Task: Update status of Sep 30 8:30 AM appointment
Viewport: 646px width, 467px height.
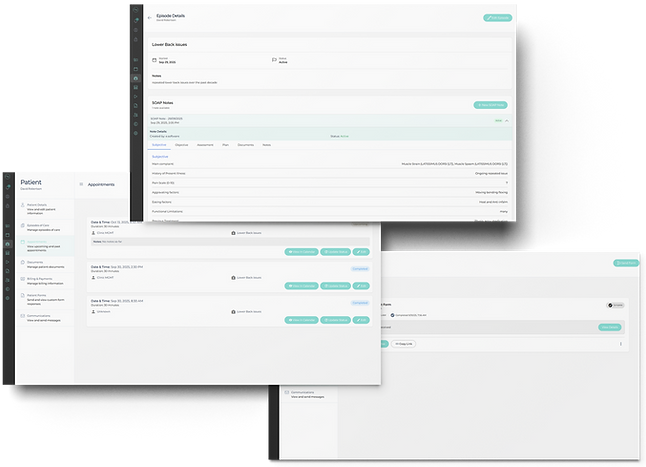Action: click(335, 320)
